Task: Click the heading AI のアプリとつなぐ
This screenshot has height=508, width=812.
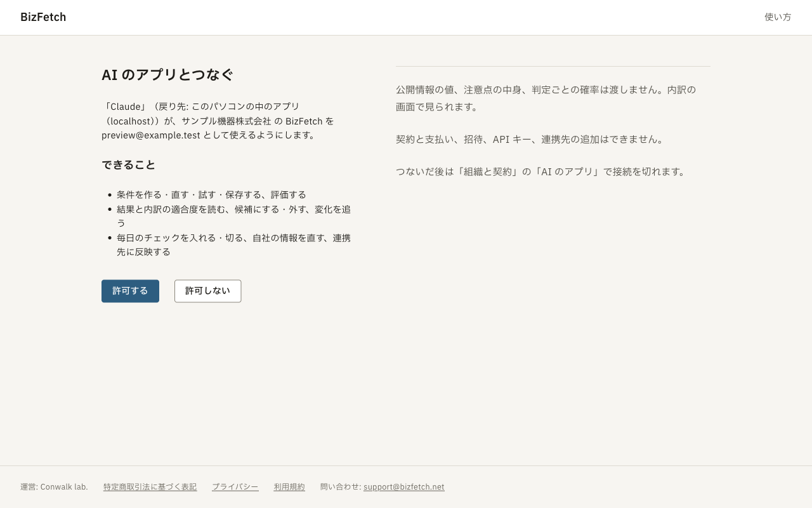Action: click(167, 75)
